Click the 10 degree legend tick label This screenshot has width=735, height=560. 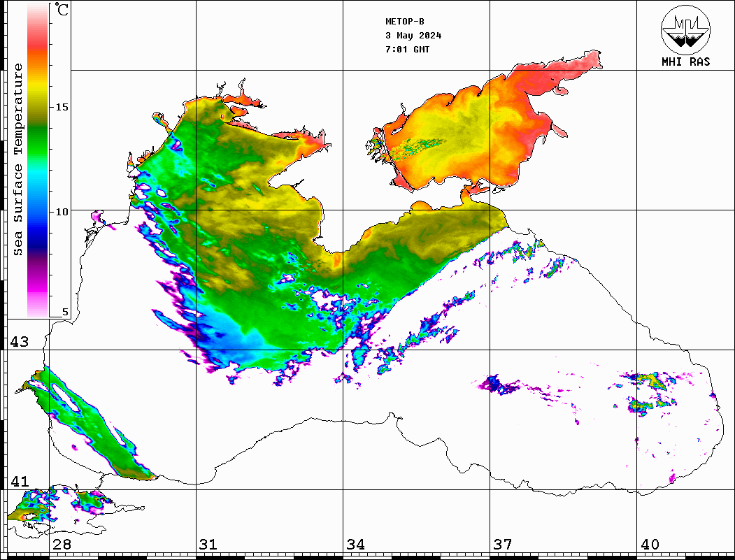[x=62, y=212]
